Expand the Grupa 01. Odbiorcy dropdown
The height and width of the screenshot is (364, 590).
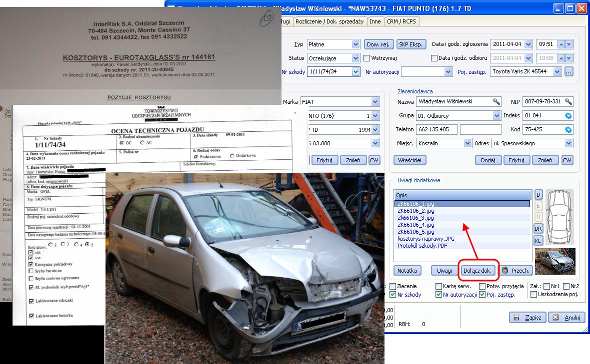coord(496,116)
